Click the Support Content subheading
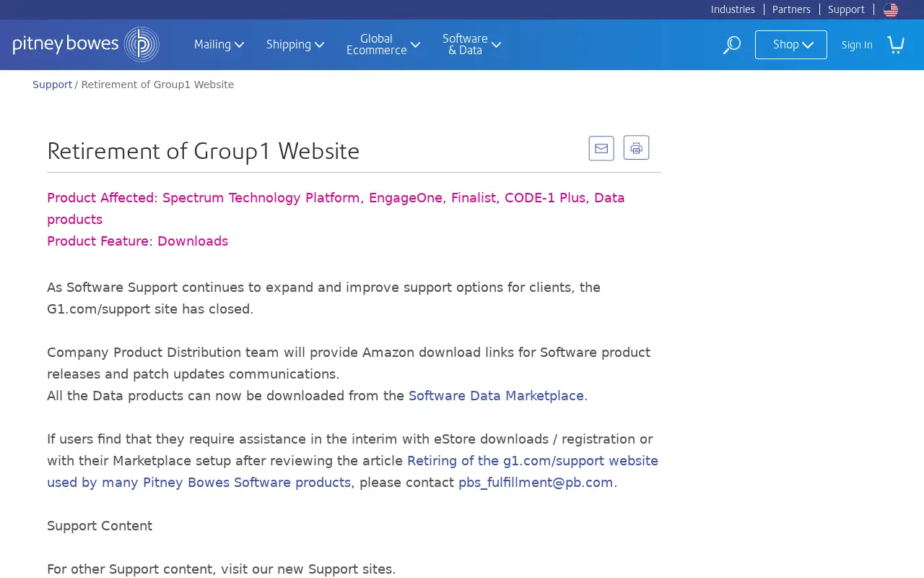 point(100,526)
